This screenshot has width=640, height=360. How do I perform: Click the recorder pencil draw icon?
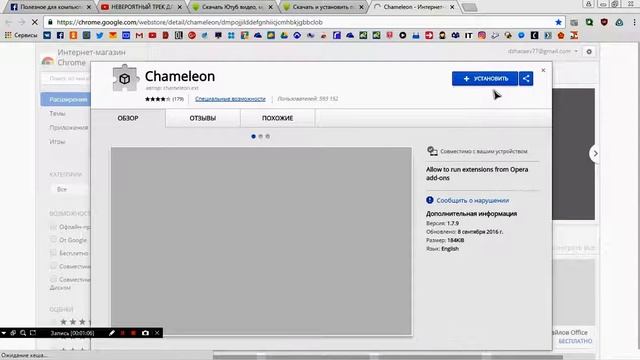click(112, 333)
